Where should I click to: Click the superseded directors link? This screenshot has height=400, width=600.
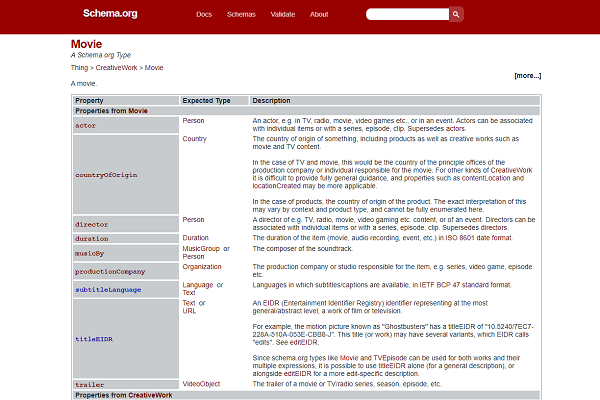(494, 228)
